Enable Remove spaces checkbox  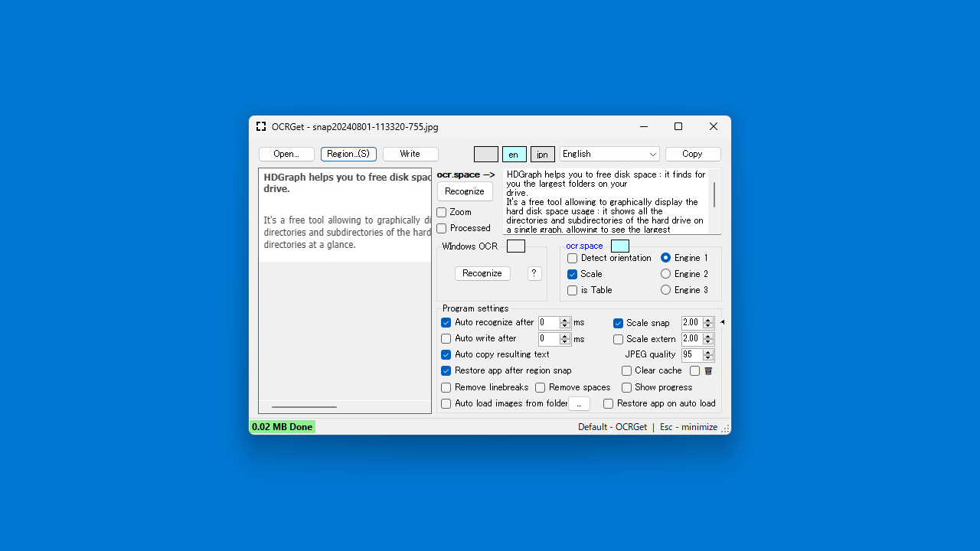541,387
